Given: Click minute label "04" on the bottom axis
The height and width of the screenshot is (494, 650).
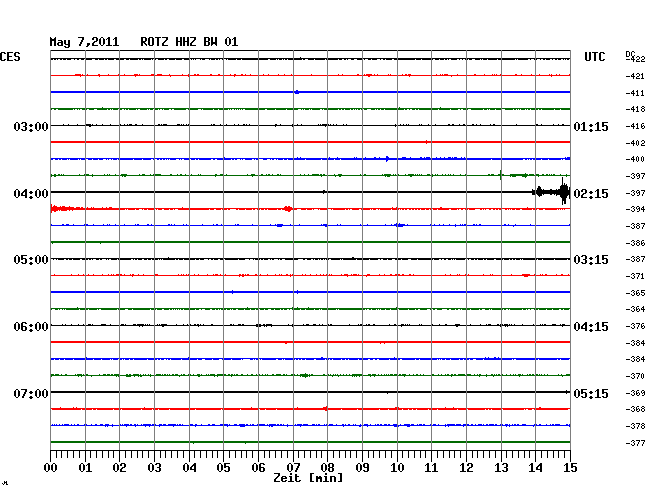Looking at the screenshot, I should tap(189, 467).
